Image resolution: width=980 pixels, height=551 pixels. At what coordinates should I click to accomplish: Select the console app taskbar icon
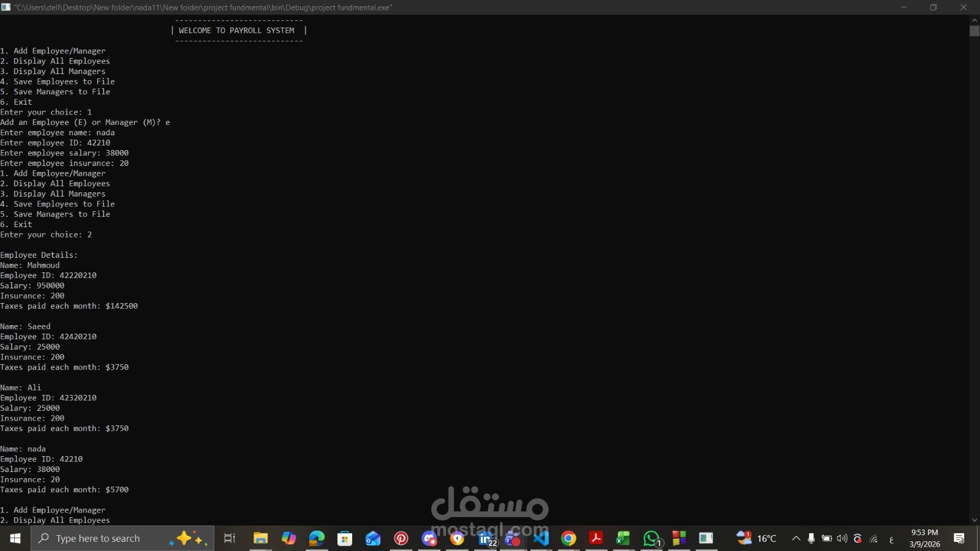pos(706,538)
